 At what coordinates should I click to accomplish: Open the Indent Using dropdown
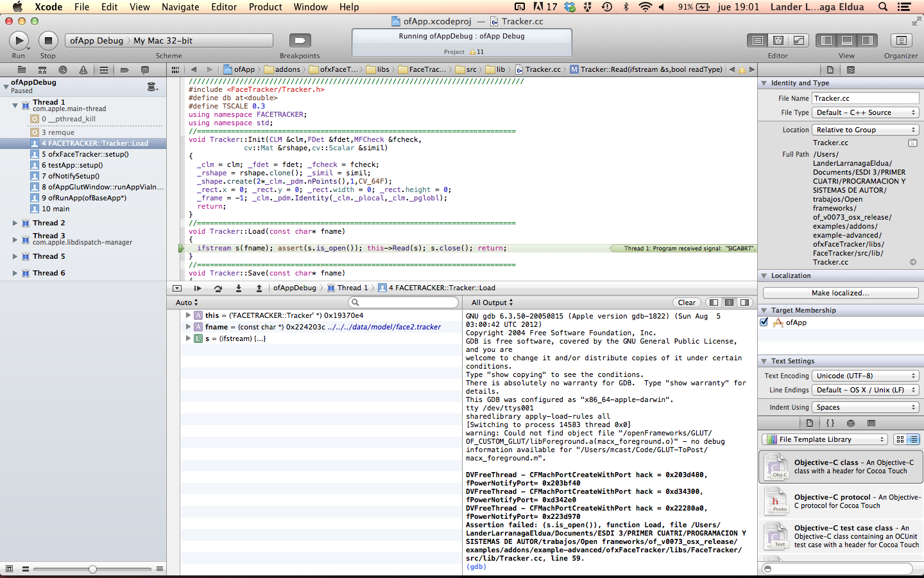866,407
